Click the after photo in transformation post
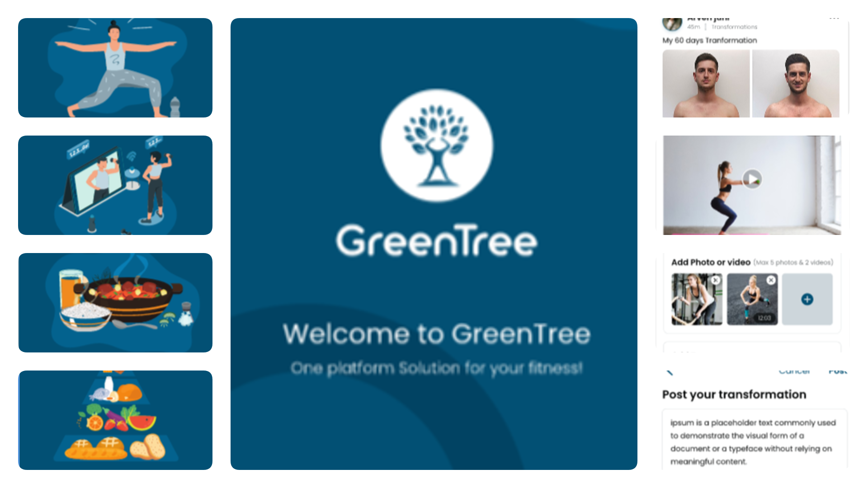This screenshot has width=868, height=488. [x=796, y=84]
